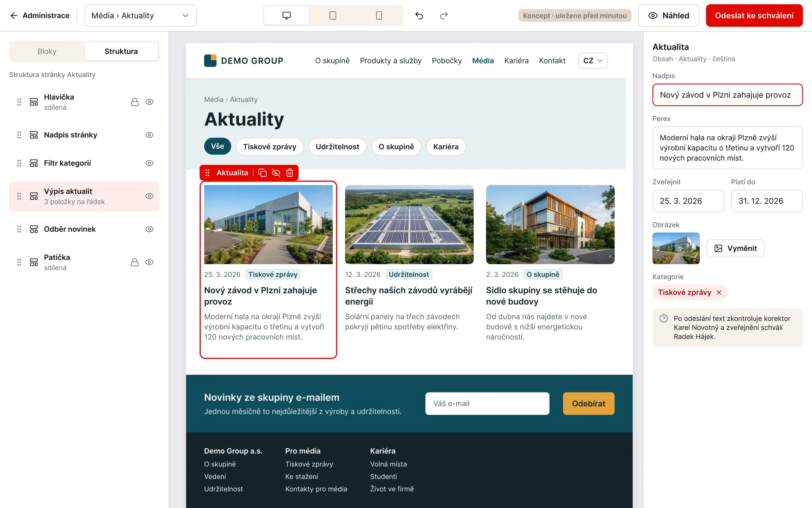Undo the last change
The width and height of the screenshot is (812, 508).
click(419, 16)
